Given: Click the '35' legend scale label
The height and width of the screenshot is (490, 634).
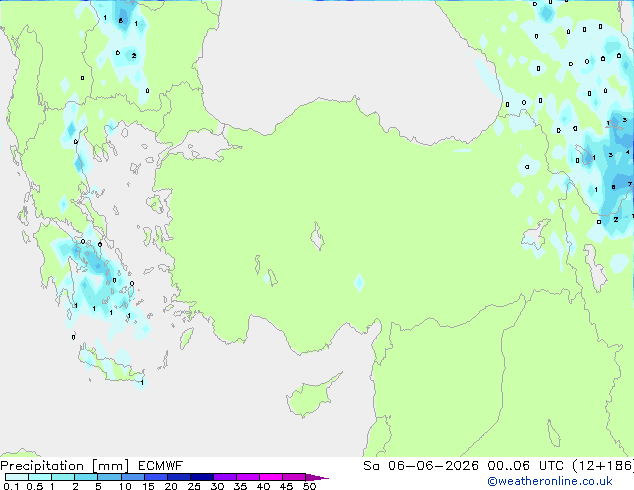Looking at the screenshot, I should pyautogui.click(x=240, y=486).
